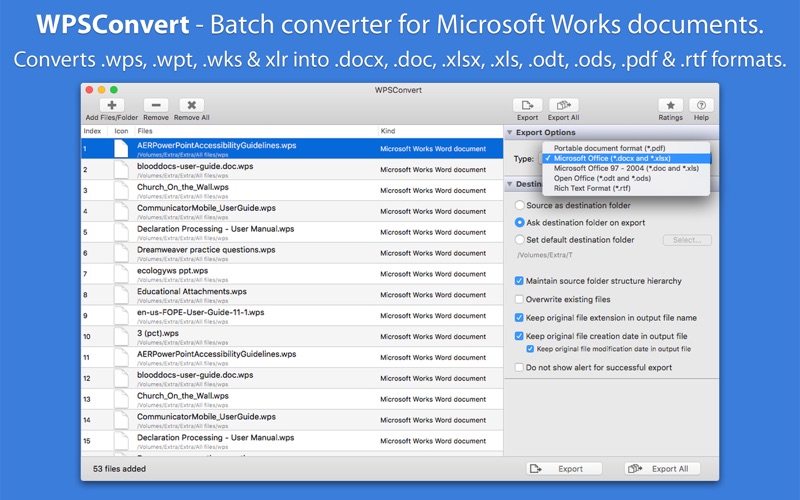Click the bottom Export button
Screen dimensions: 800x500
[564, 469]
